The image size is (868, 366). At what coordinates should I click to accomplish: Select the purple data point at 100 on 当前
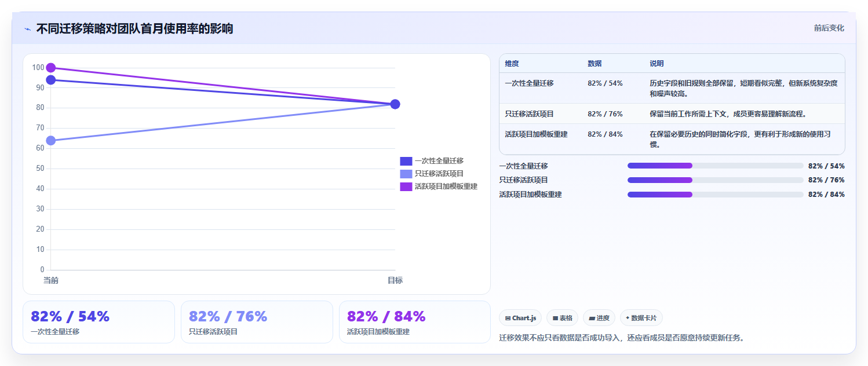(x=50, y=68)
